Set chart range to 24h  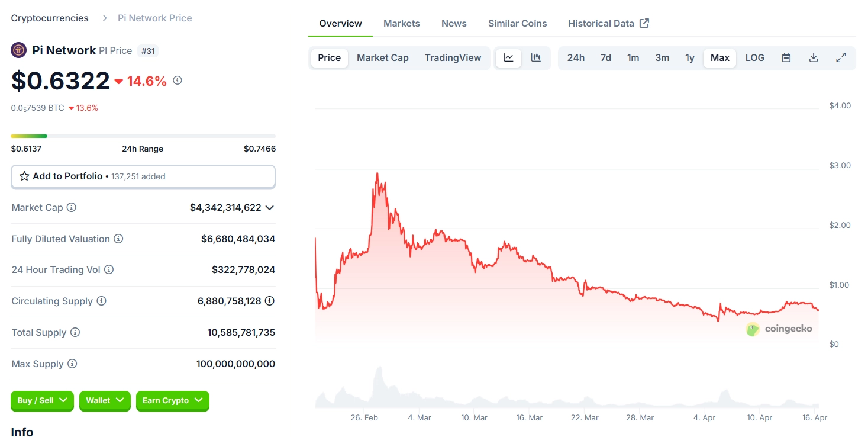point(576,58)
